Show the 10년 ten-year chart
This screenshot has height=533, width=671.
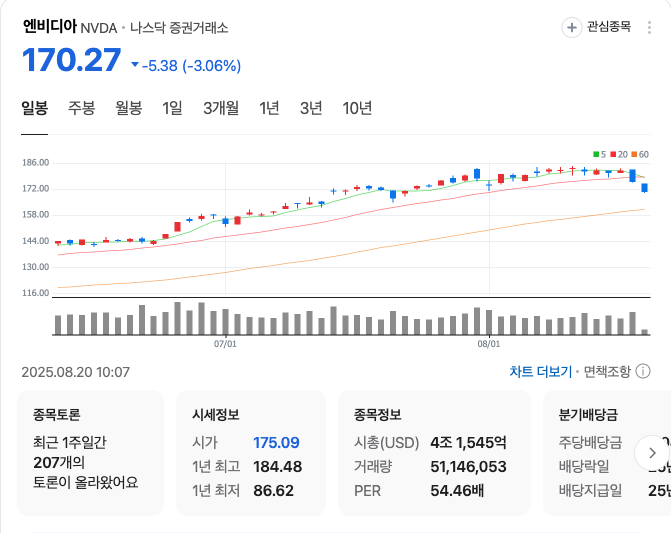[357, 108]
